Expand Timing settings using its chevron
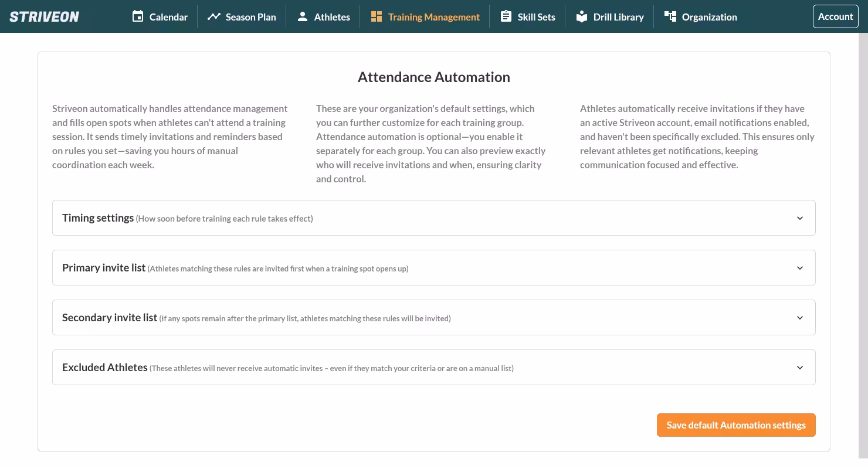This screenshot has height=469, width=868. (x=800, y=218)
